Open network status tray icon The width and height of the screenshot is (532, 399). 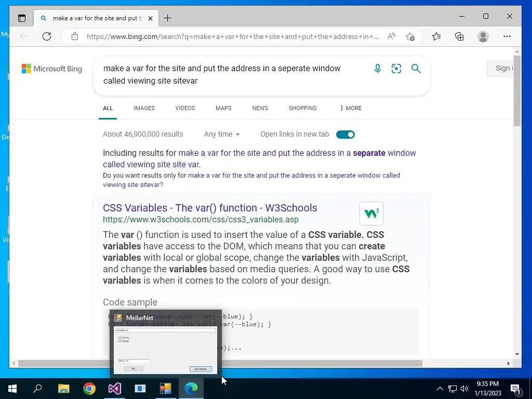tap(453, 389)
